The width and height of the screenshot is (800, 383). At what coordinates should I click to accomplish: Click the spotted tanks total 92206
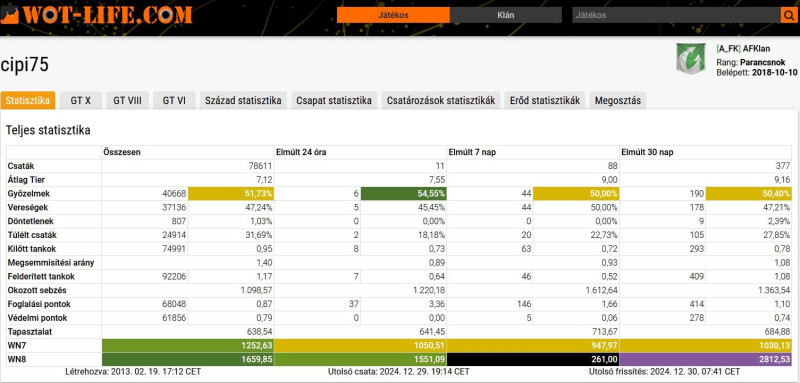click(174, 276)
